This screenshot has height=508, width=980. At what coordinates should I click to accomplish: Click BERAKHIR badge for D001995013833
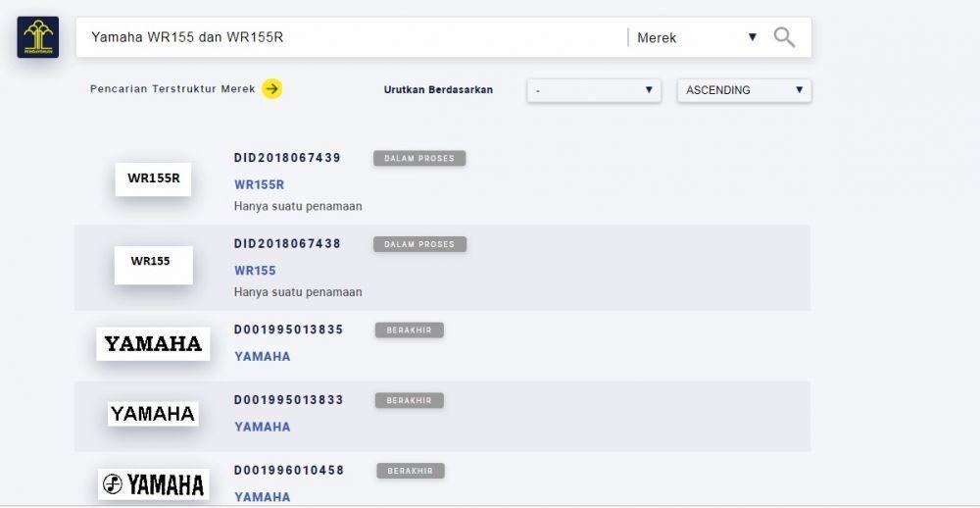[410, 400]
